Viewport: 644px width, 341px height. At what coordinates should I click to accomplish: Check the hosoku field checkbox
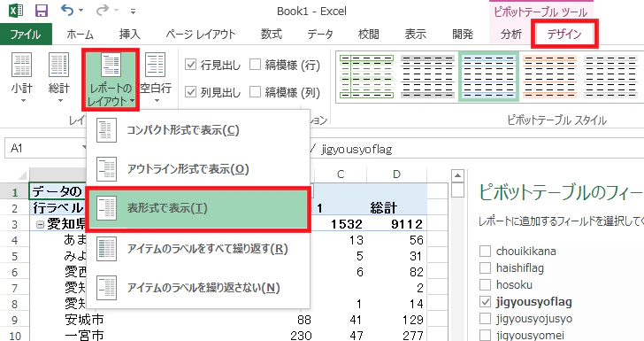[x=485, y=284]
